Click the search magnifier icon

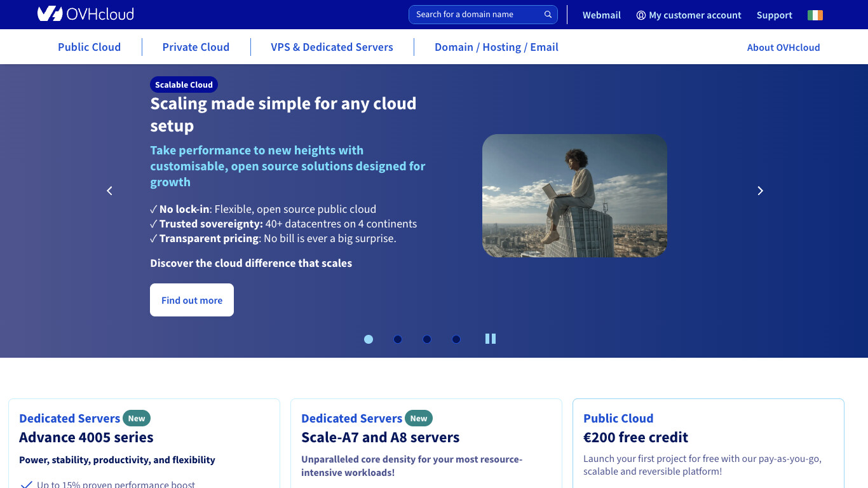tap(547, 14)
